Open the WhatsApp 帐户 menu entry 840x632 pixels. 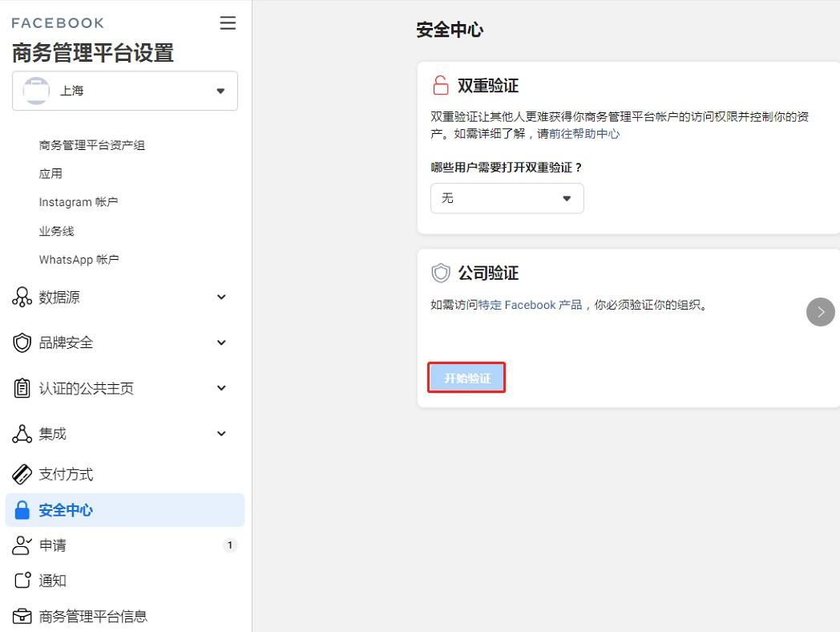pyautogui.click(x=79, y=259)
